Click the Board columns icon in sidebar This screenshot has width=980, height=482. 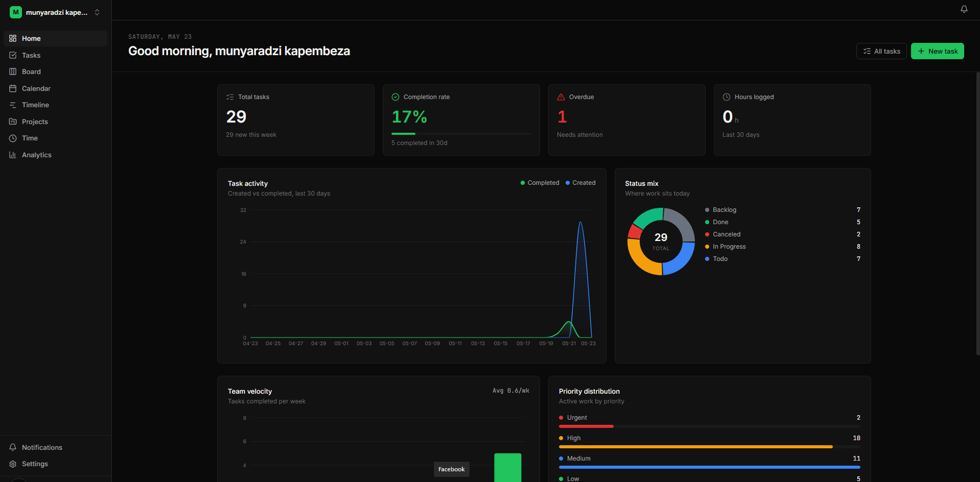pos(13,71)
